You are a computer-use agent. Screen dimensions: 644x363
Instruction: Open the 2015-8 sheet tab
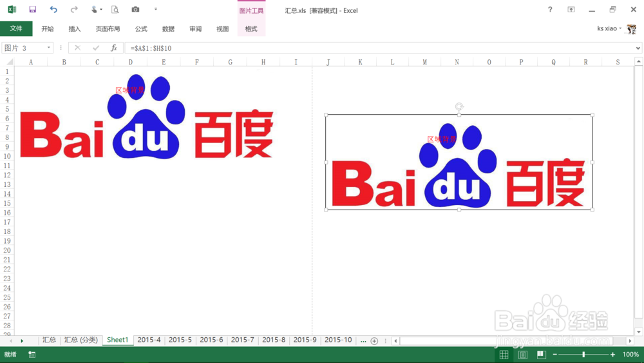coord(274,340)
